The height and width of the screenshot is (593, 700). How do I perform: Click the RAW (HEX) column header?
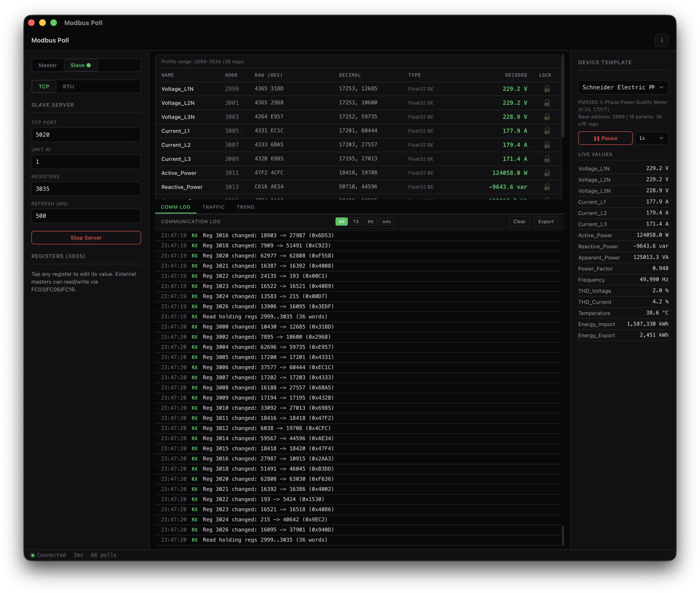tap(268, 75)
